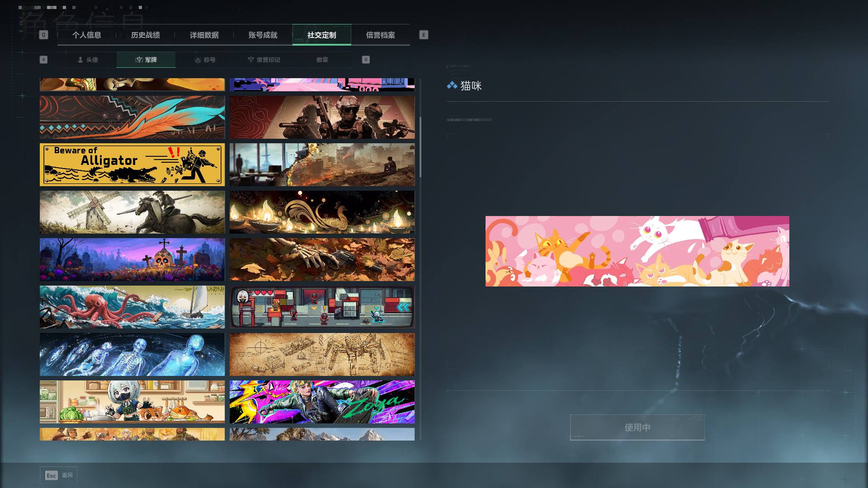Image resolution: width=868 pixels, height=488 pixels.
Task: Switch to 头像 avatar sub-tab
Action: (87, 60)
